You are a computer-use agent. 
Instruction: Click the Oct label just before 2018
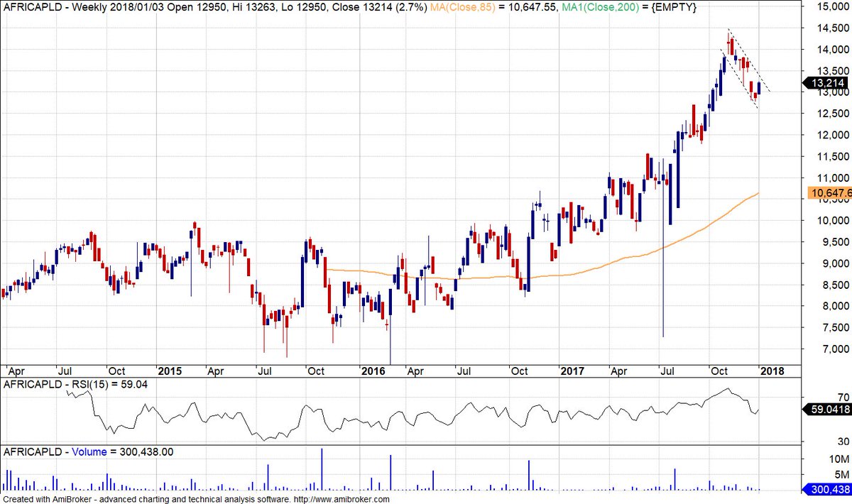[719, 371]
